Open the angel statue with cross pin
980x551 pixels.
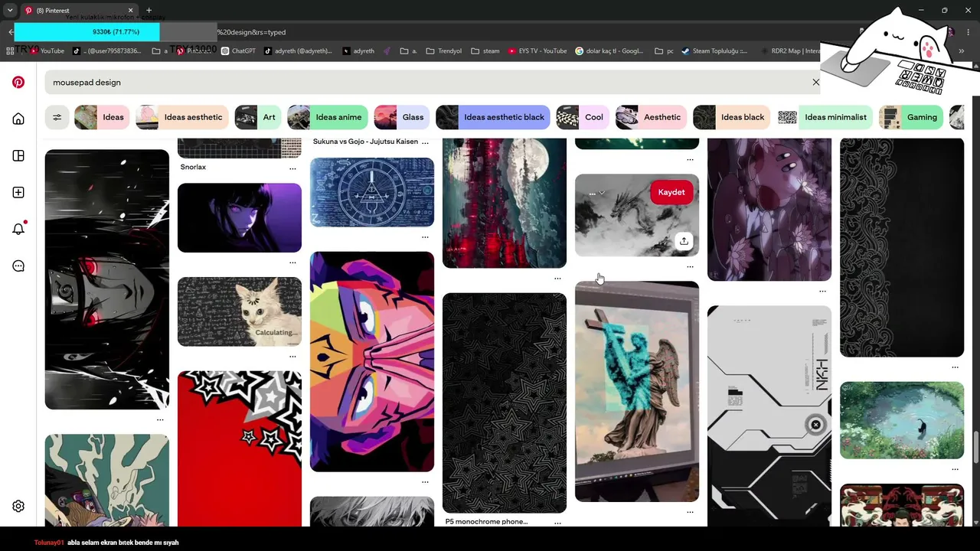[637, 391]
